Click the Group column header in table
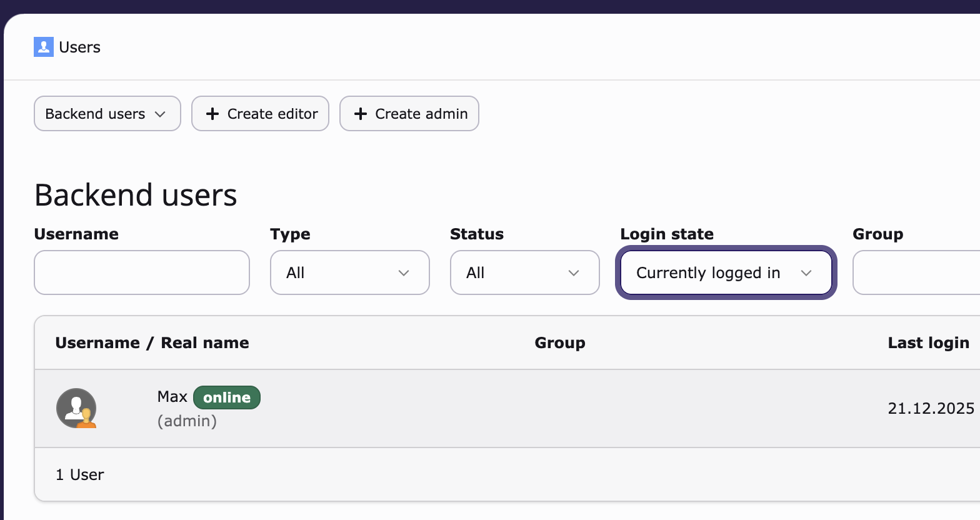 pyautogui.click(x=560, y=342)
